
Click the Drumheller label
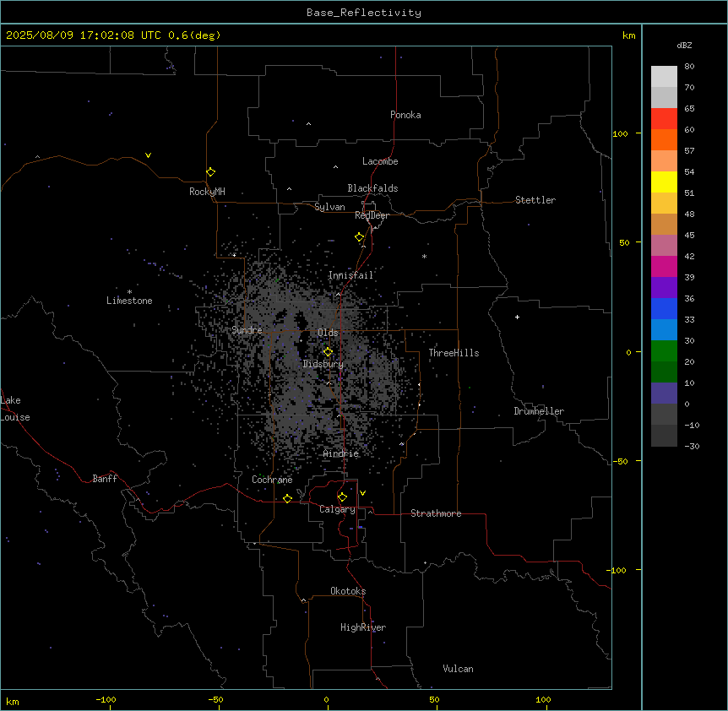[x=539, y=411]
